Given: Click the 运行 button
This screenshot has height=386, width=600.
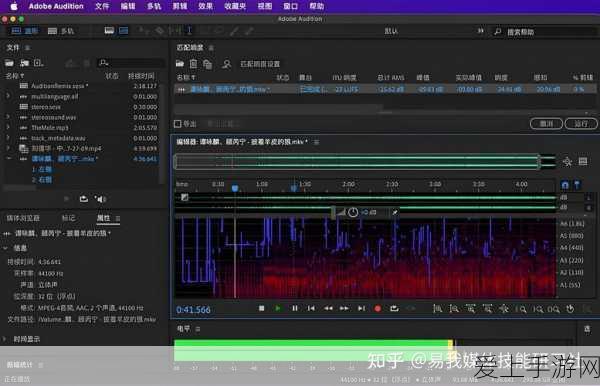Looking at the screenshot, I should point(581,124).
